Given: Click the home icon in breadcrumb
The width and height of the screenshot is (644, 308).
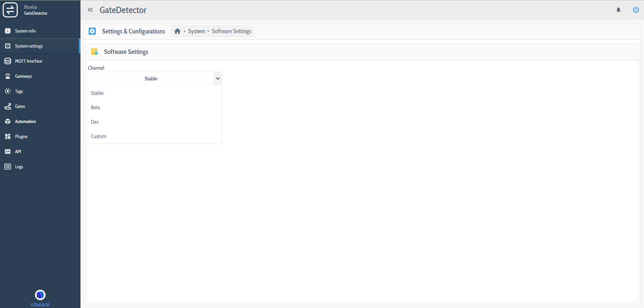Looking at the screenshot, I should (177, 31).
